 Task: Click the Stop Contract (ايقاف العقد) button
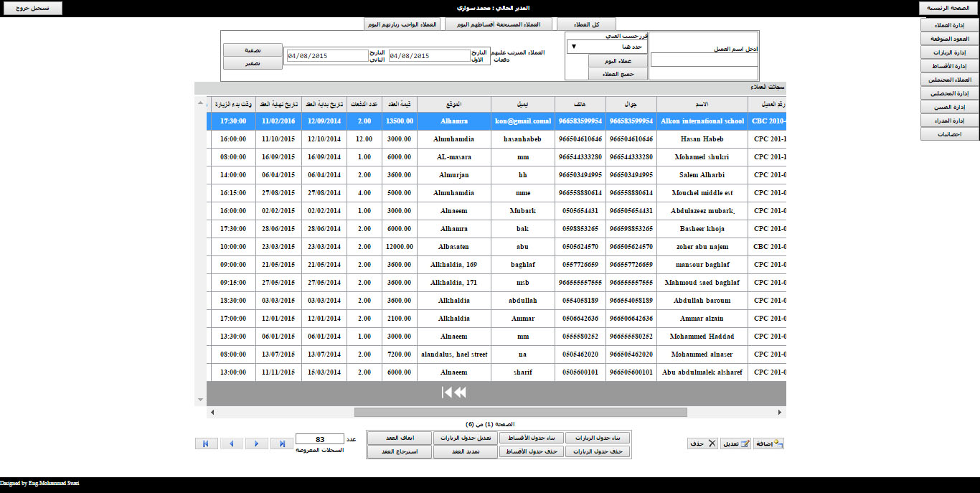point(400,438)
